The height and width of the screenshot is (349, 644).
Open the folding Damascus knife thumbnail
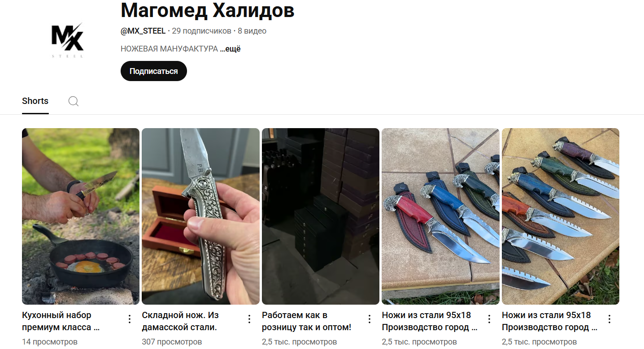(x=200, y=216)
